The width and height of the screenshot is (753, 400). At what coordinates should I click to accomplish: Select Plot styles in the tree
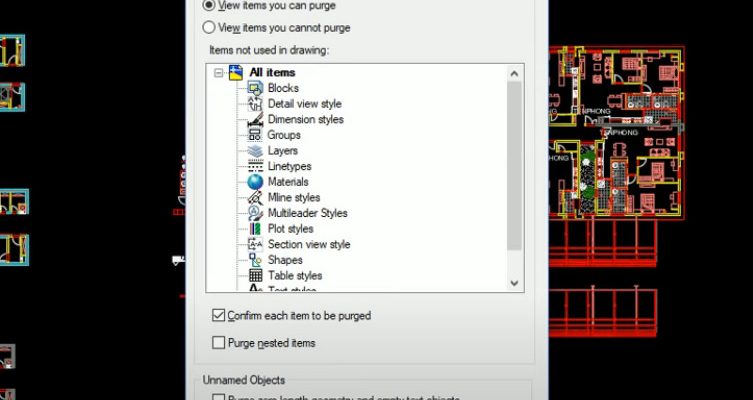click(290, 229)
